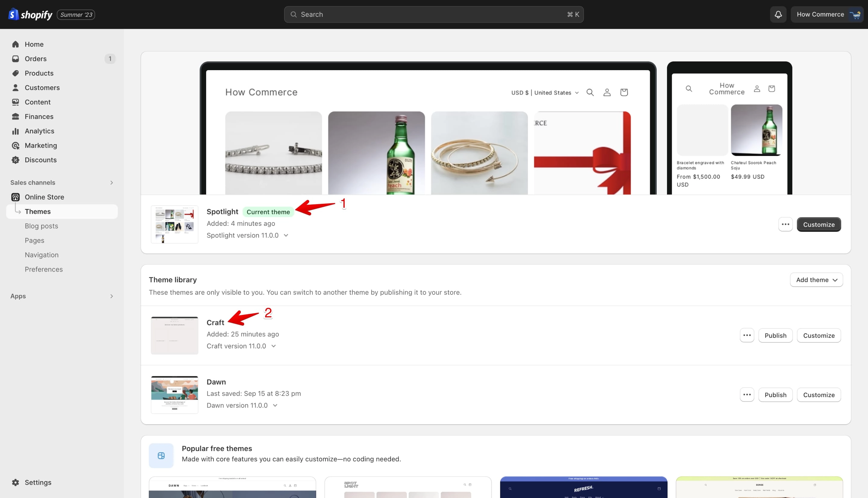Screen dimensions: 868x498
Task: Click the Popular free themes icon
Action: point(161,456)
